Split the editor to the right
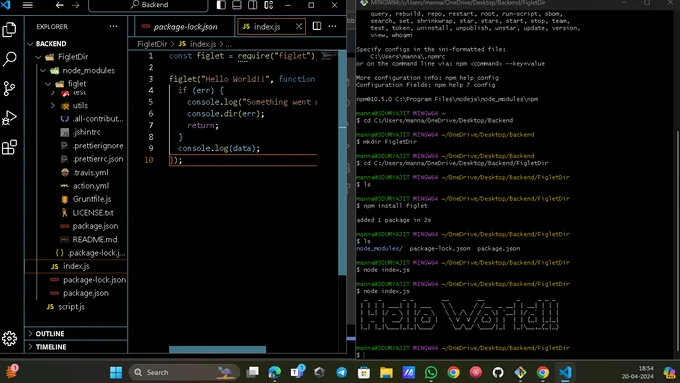The width and height of the screenshot is (680, 383). 317,26
